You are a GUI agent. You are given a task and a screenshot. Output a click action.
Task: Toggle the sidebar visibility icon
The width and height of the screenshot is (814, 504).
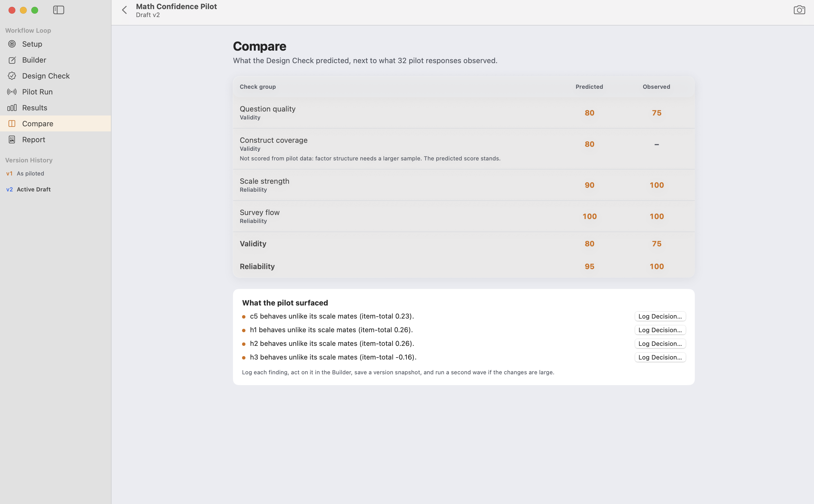point(59,10)
